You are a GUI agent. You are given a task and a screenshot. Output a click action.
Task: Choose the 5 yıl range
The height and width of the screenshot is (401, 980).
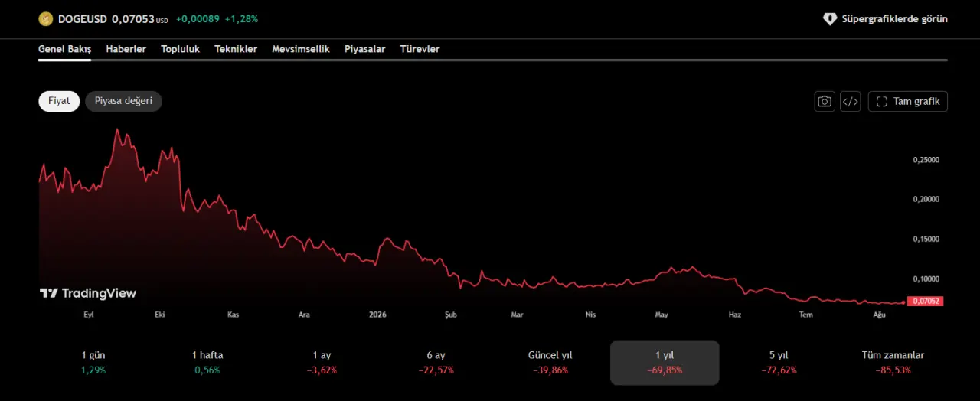[779, 363]
